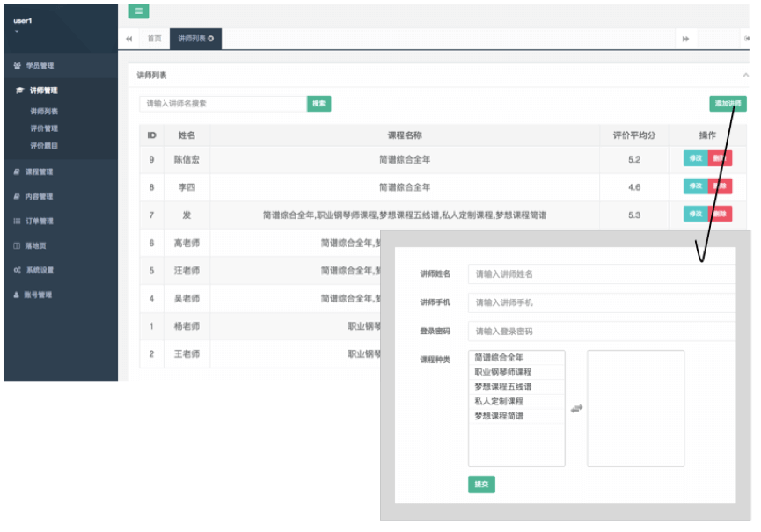The image size is (761, 532).
Task: Click the 讲师手机 input field
Action: 603,302
